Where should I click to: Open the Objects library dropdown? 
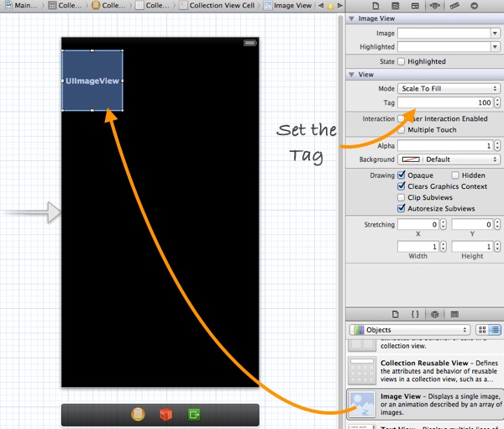(409, 330)
